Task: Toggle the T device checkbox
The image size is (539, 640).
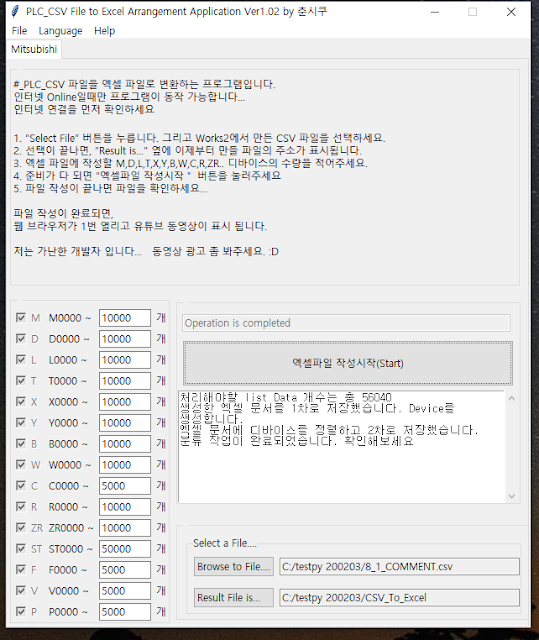Action: (x=20, y=380)
